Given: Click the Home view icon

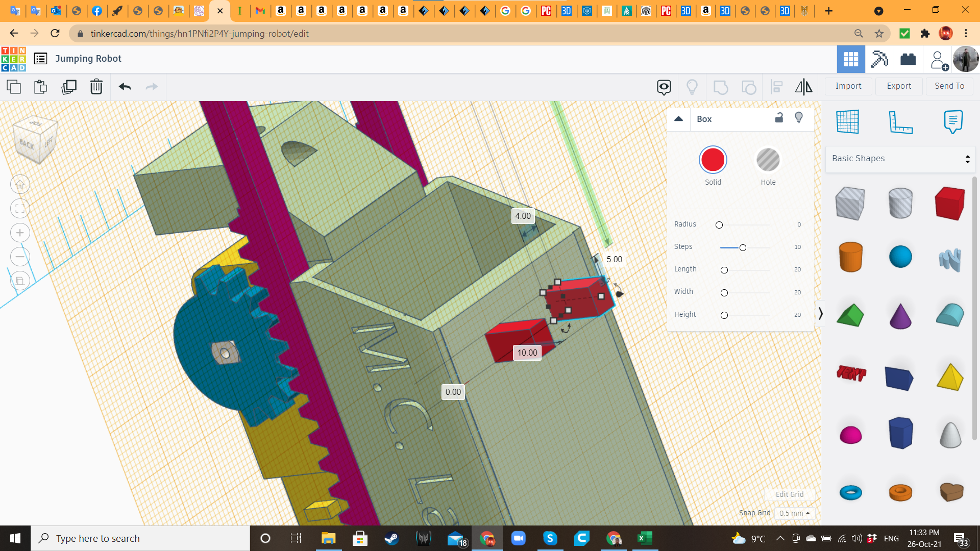Looking at the screenshot, I should pos(20,184).
